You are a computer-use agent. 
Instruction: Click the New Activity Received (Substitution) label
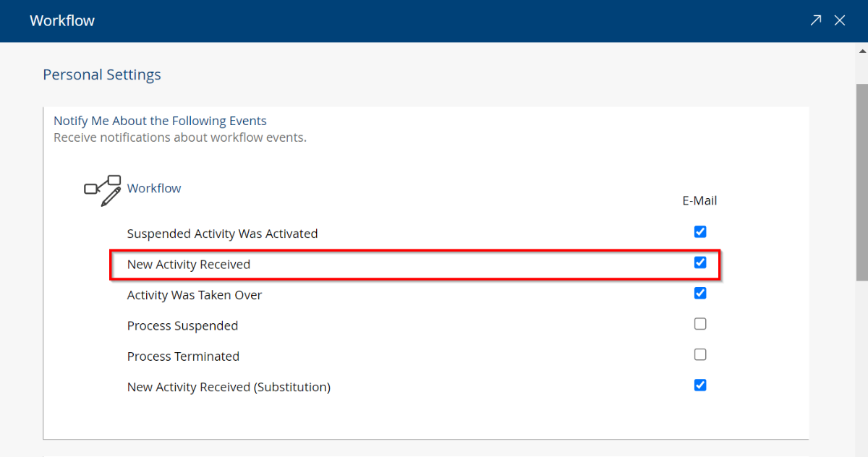229,388
